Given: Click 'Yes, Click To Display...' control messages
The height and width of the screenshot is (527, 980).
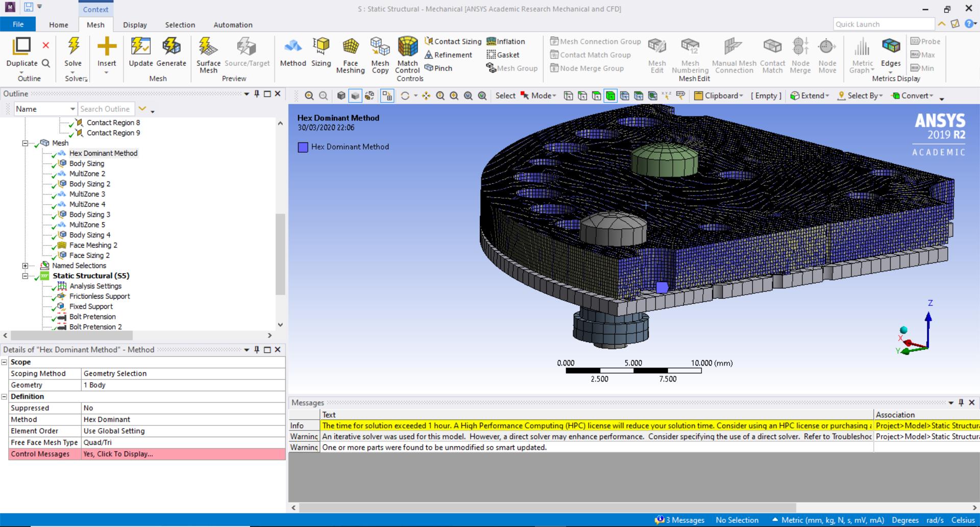Looking at the screenshot, I should click(x=183, y=454).
